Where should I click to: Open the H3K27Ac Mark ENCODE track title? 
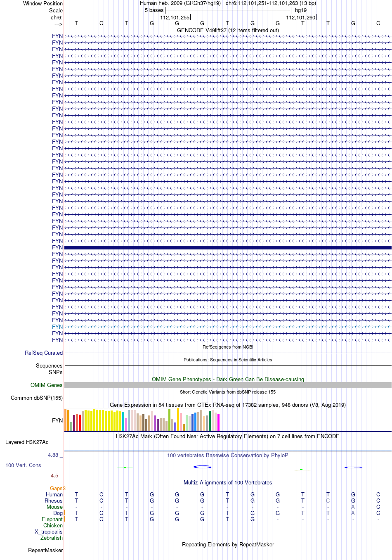[228, 436]
